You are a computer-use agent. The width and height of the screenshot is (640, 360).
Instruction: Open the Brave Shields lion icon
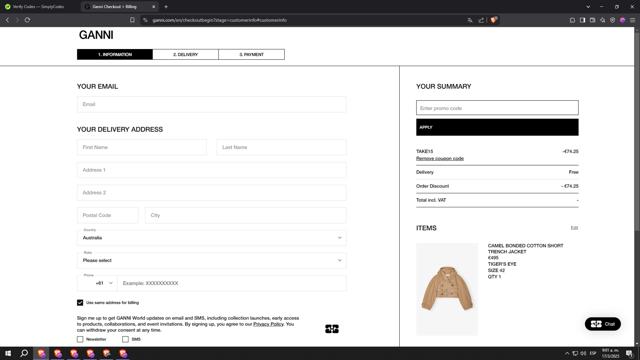point(493,20)
